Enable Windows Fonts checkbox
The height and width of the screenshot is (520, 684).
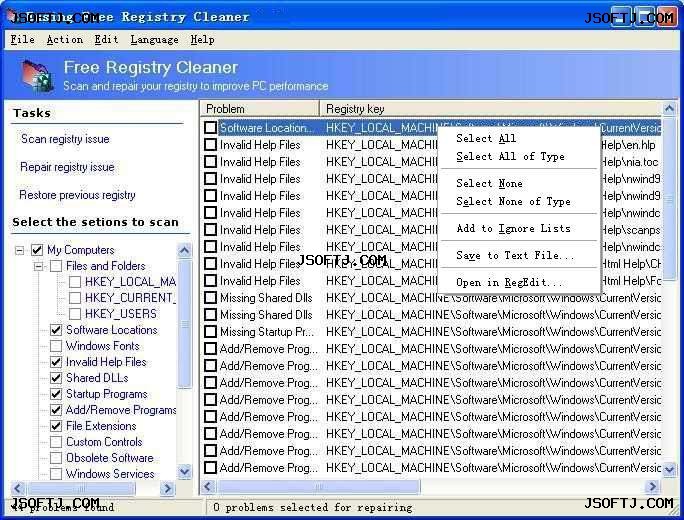coord(56,346)
